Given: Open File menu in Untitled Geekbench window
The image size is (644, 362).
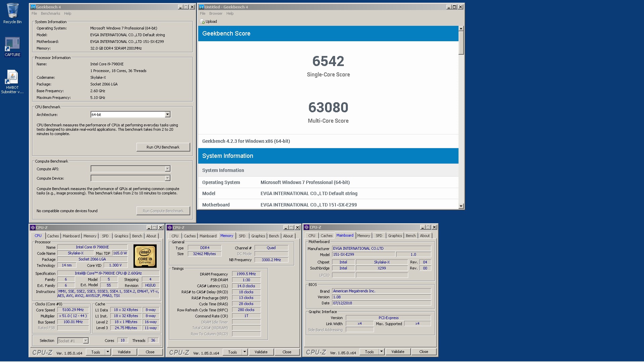Looking at the screenshot, I should (x=203, y=13).
